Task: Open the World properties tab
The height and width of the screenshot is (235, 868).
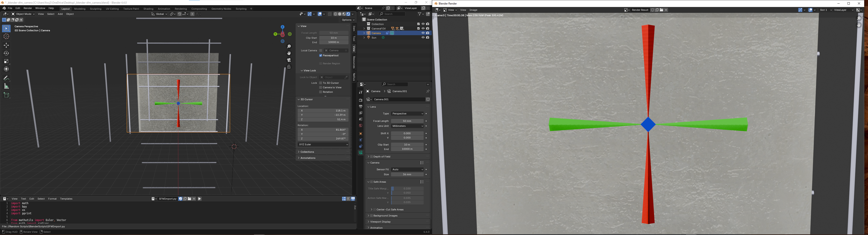Action: tap(361, 125)
